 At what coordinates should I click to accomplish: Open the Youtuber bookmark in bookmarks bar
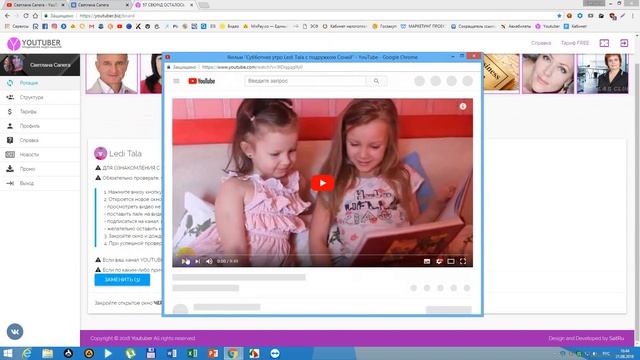[x=547, y=26]
